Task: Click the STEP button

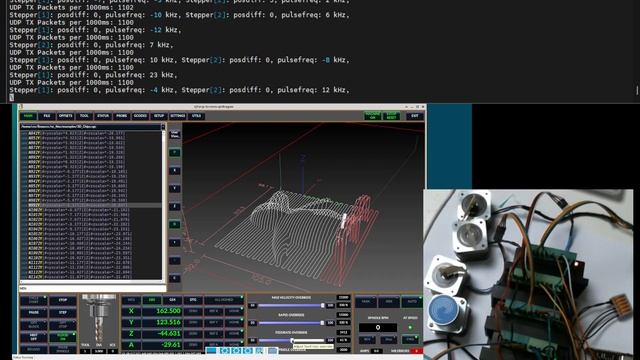Action: click(63, 313)
